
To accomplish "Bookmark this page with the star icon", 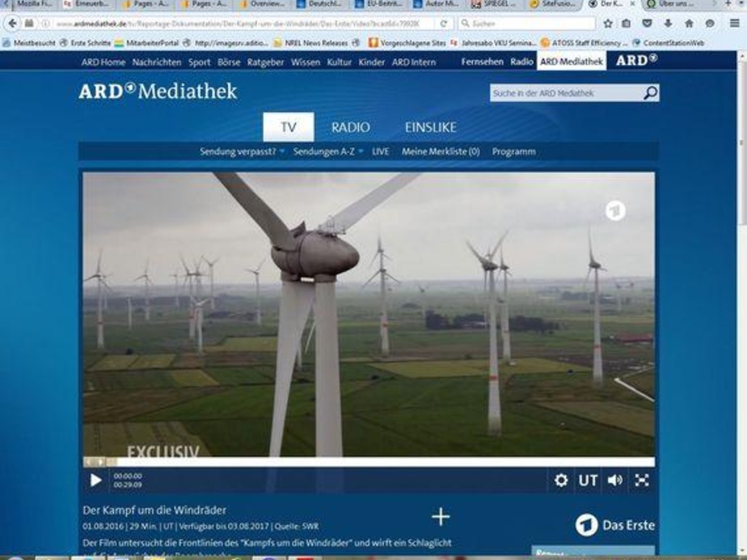I will [x=607, y=24].
